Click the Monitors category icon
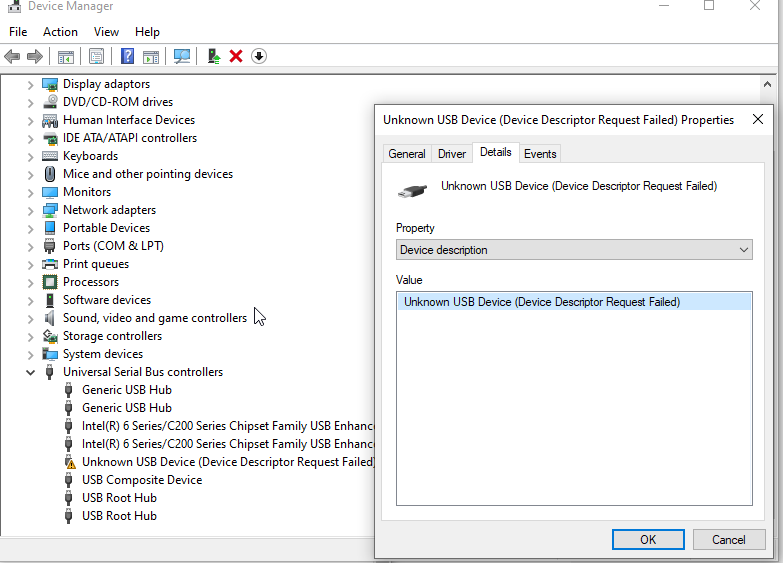Image resolution: width=783 pixels, height=563 pixels. coord(50,192)
